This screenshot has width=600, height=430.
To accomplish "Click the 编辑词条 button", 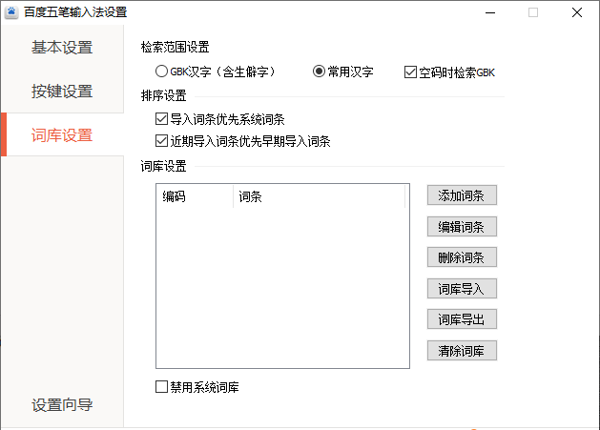I will (x=461, y=226).
